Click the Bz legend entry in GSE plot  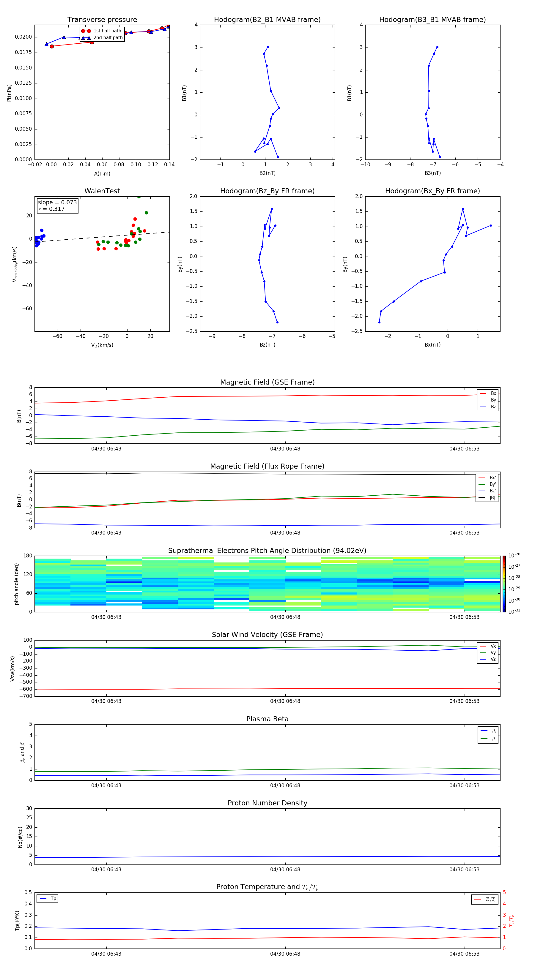488,407
